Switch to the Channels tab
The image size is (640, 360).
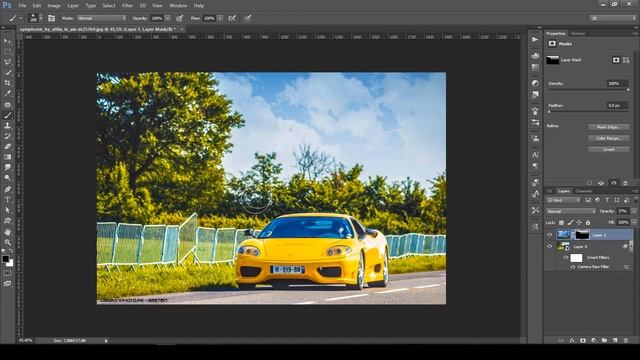pos(584,191)
